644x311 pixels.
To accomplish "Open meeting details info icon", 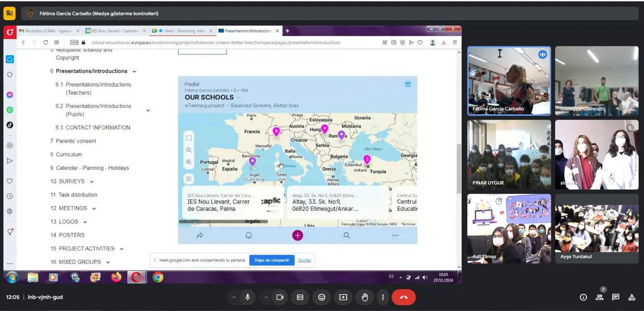I will (583, 297).
